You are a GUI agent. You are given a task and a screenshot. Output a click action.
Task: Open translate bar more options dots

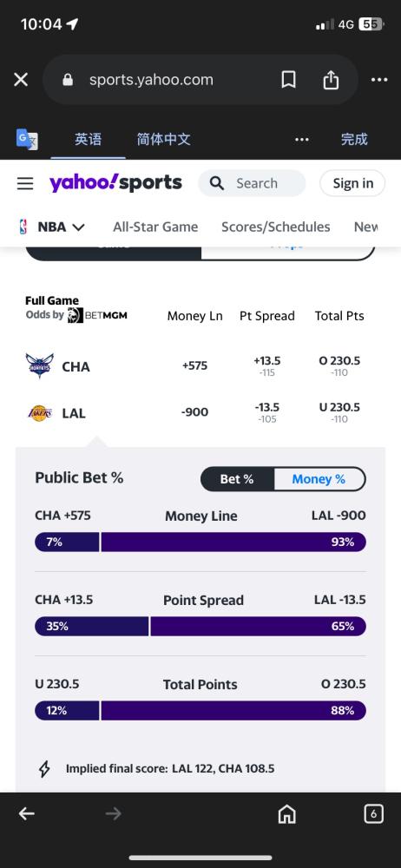click(302, 139)
